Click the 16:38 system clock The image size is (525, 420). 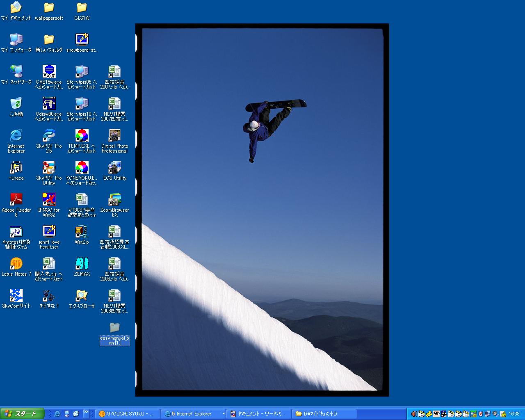pos(514,414)
